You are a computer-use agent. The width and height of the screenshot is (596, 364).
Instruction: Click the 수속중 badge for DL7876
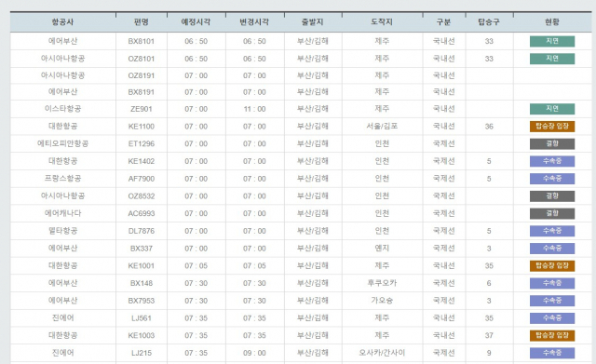[552, 231]
